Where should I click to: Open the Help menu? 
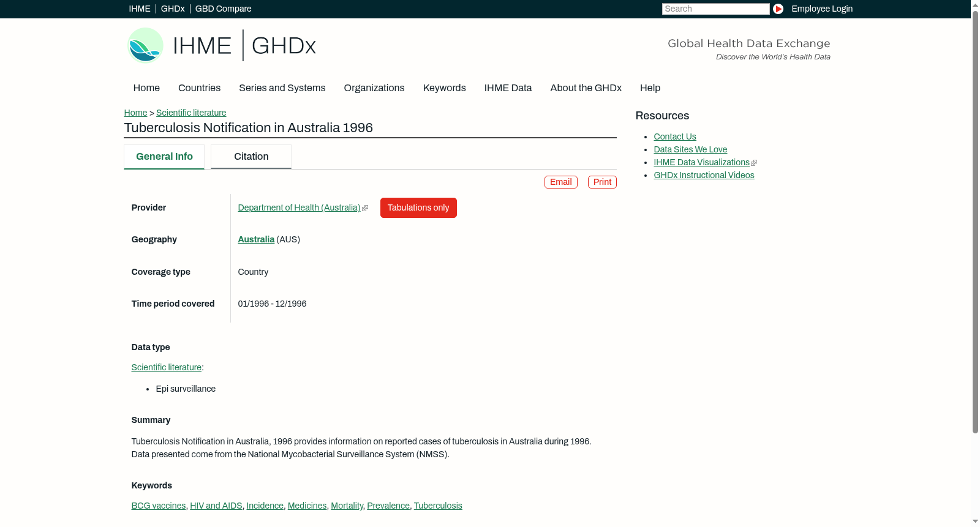650,88
